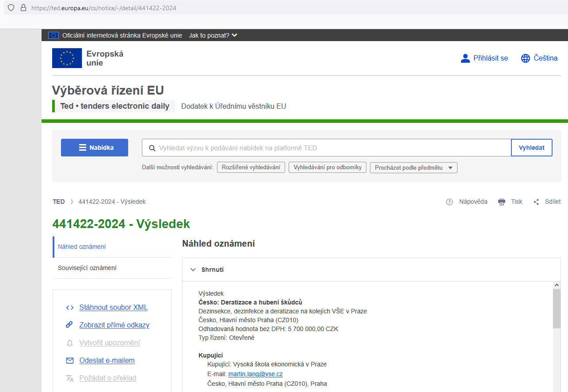Select the Náhled oznámení tab
This screenshot has height=392, width=568.
pyautogui.click(x=82, y=247)
